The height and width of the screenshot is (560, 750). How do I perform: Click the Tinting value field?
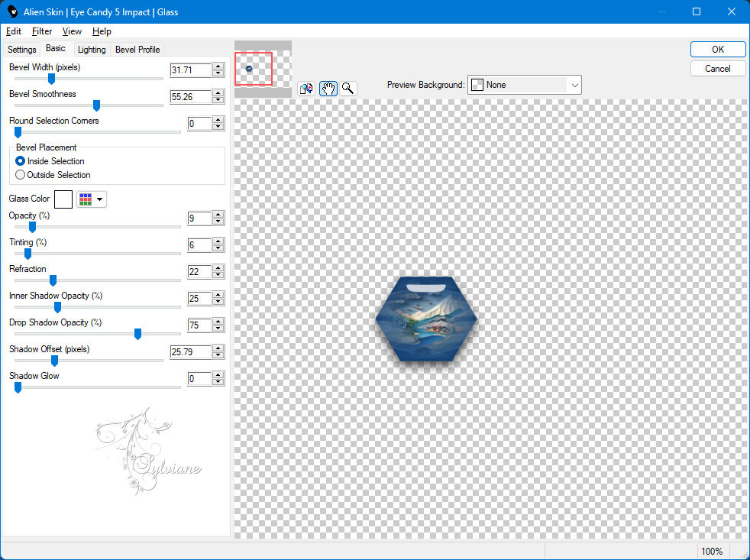tap(199, 245)
